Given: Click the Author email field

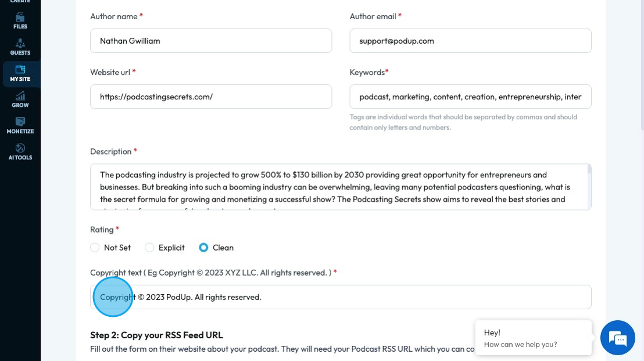Looking at the screenshot, I should click(470, 41).
